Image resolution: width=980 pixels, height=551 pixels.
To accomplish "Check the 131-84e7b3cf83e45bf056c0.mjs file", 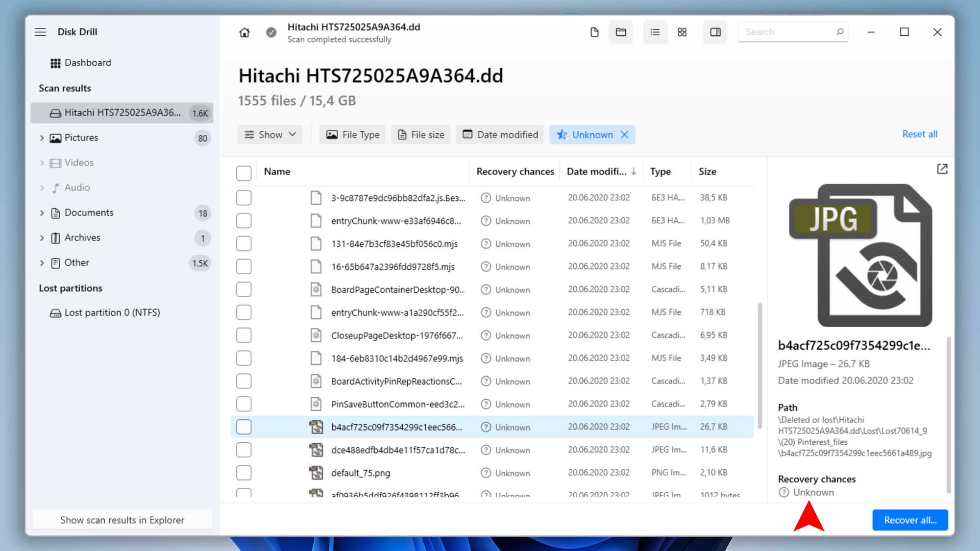I will pos(244,244).
